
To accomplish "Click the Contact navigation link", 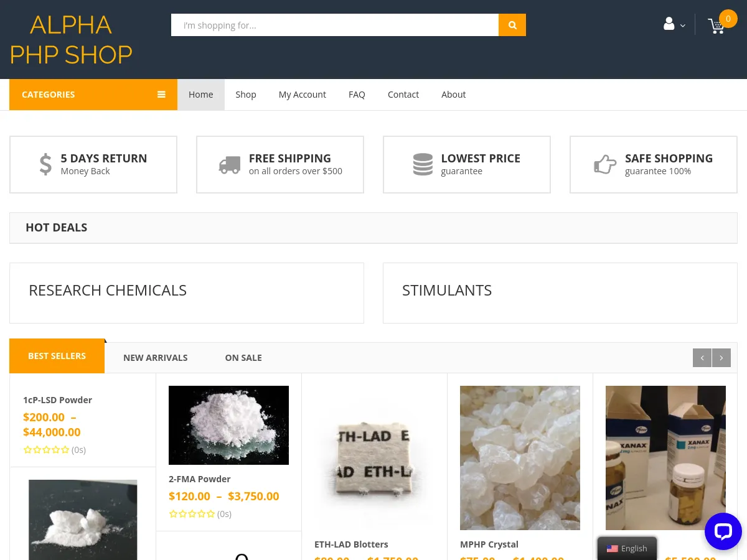I will (403, 94).
